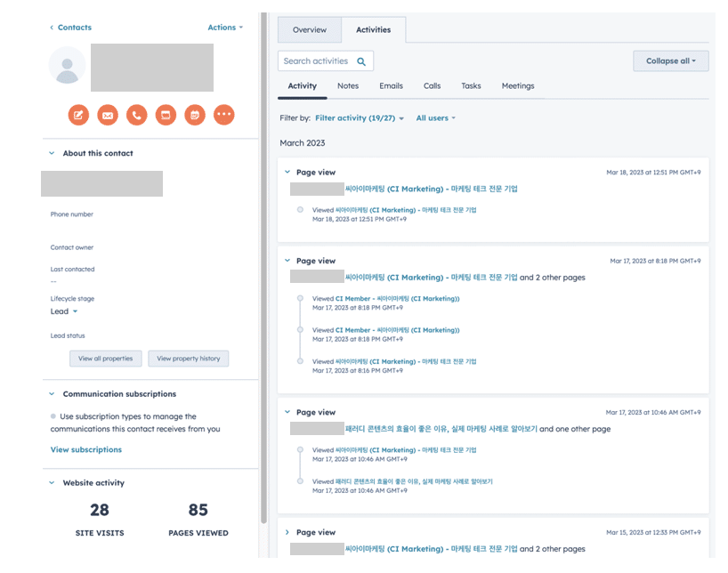Viewport: 728px width, 573px height.
Task: Open the CI Marketing title link in Mar 18 card
Action: pos(432,189)
